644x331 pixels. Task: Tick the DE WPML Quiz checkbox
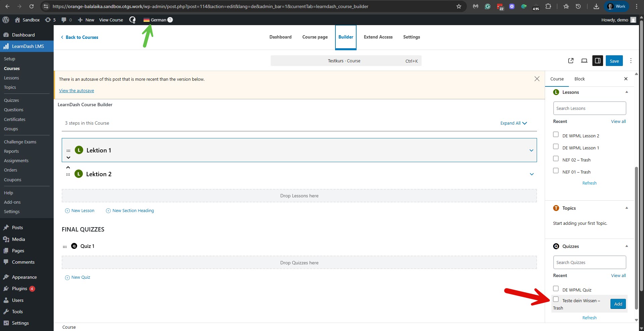pos(556,289)
